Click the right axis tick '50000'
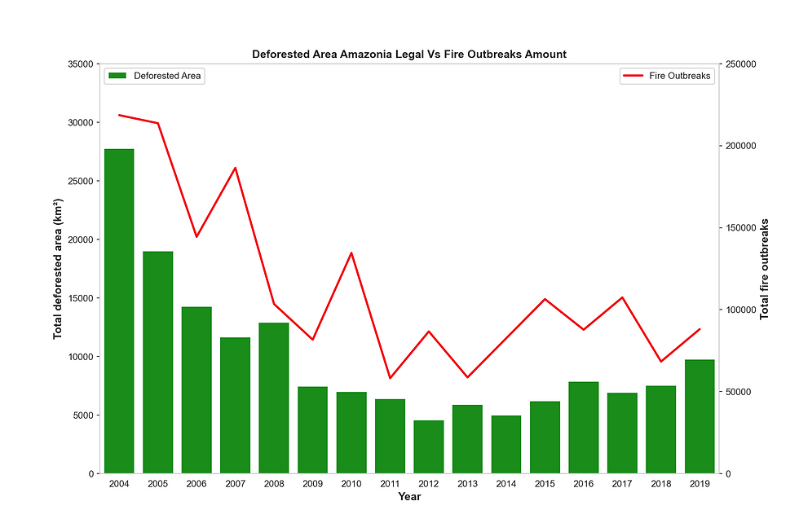Image resolution: width=799 pixels, height=532 pixels. 739,392
